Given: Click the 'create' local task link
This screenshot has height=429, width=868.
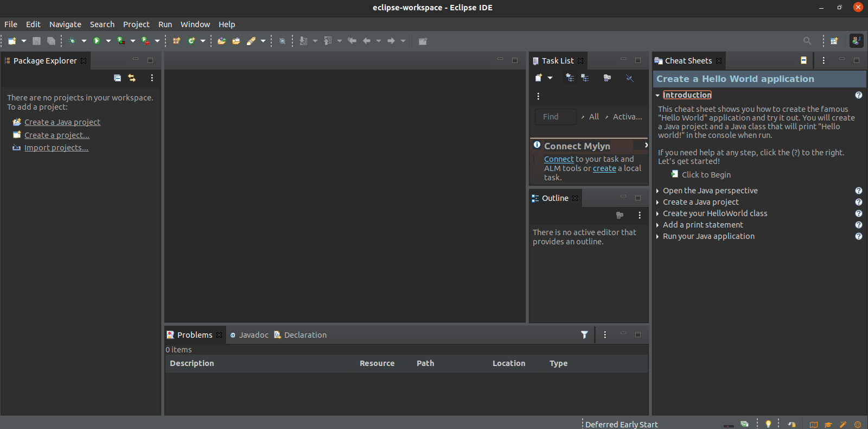Looking at the screenshot, I should click(604, 168).
